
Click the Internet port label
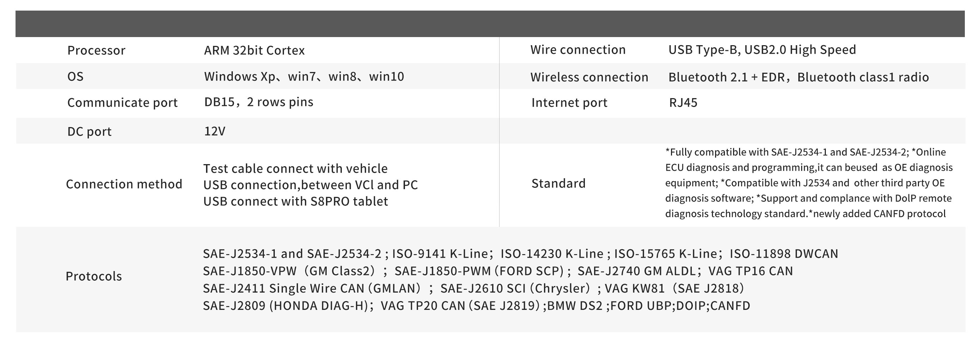pos(569,103)
